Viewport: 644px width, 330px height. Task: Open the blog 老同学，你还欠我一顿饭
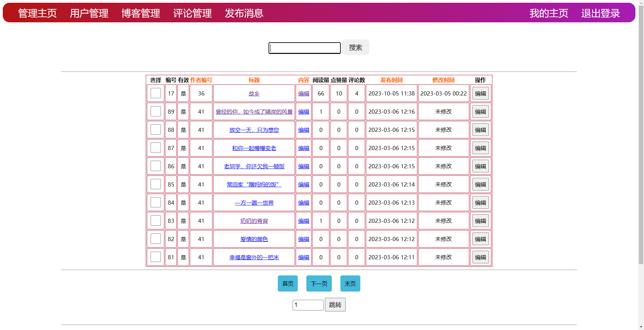[x=254, y=166]
